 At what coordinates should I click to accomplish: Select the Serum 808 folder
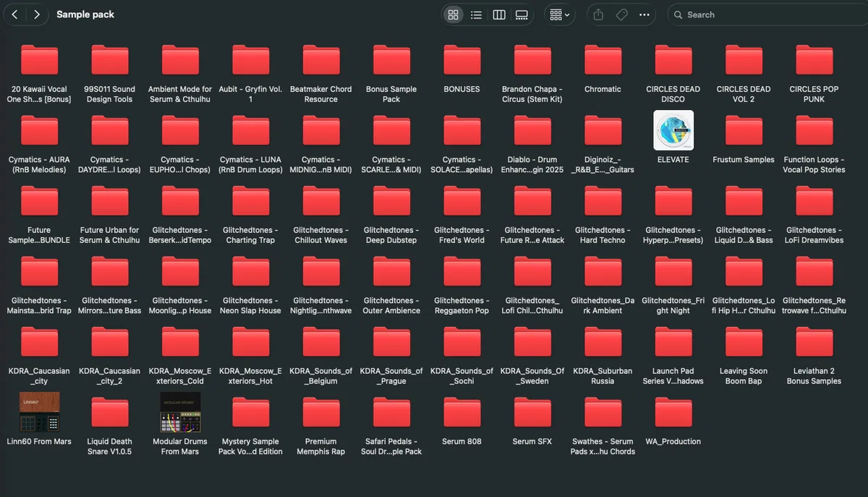coord(461,413)
